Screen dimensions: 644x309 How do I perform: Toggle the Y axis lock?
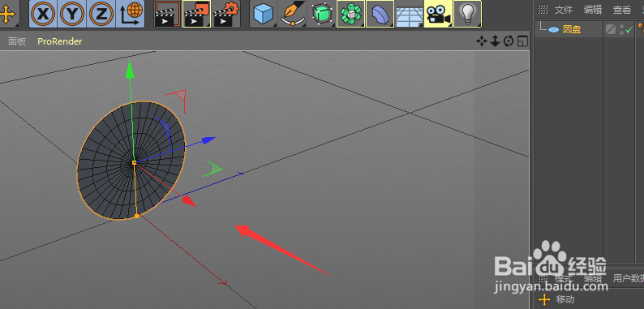click(72, 14)
